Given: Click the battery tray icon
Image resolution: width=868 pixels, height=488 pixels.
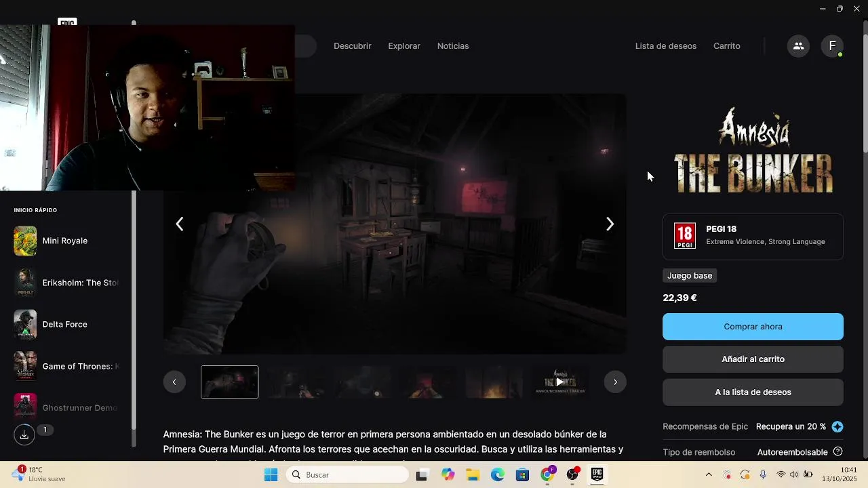Looking at the screenshot, I should pyautogui.click(x=808, y=474).
